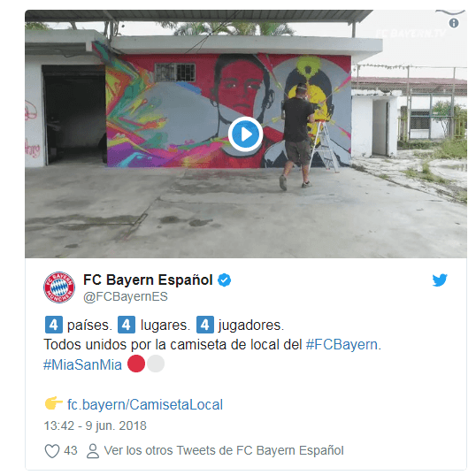The width and height of the screenshot is (476, 475).
Task: Open the video info icon
Action: [x=454, y=23]
